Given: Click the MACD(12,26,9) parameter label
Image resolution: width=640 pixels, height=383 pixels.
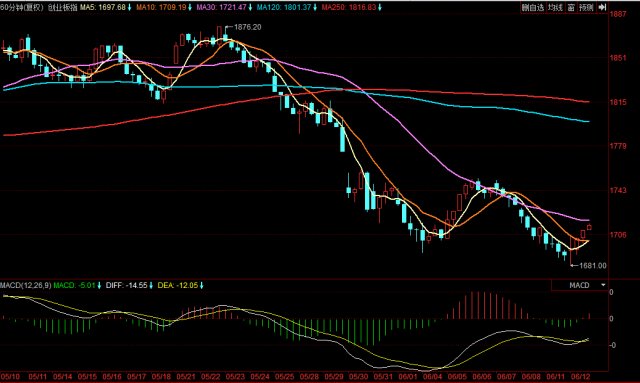Looking at the screenshot, I should 26,285.
